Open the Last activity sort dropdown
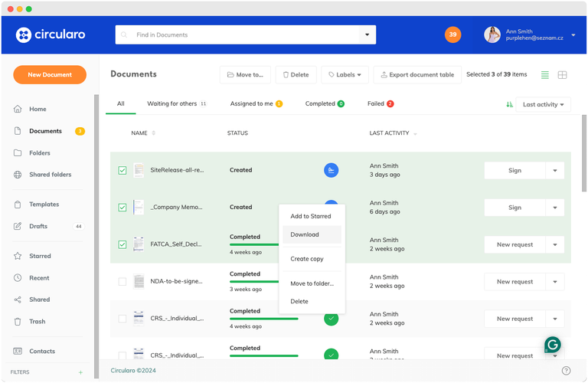Image resolution: width=588 pixels, height=383 pixels. point(544,104)
